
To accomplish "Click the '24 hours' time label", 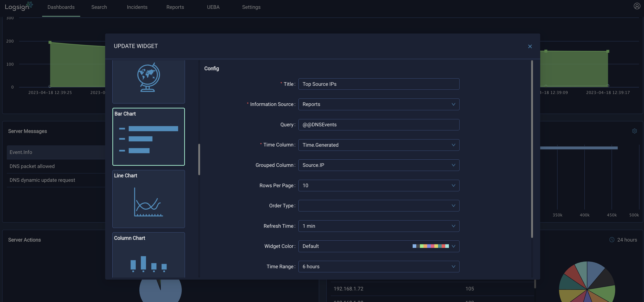I will 627,240.
